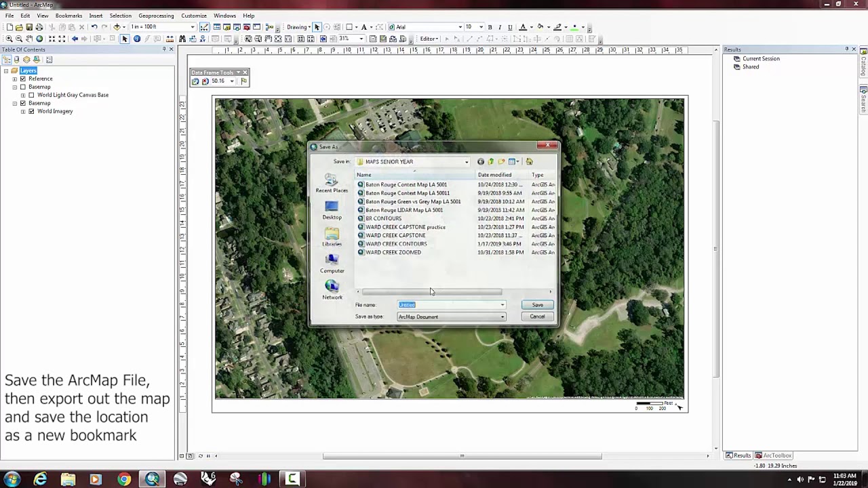This screenshot has width=868, height=488.
Task: Expand the Reference layer group
Action: 14,79
